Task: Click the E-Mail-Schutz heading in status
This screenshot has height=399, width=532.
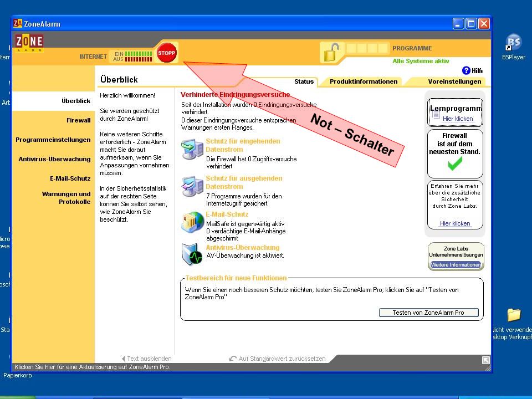Action: 227,214
